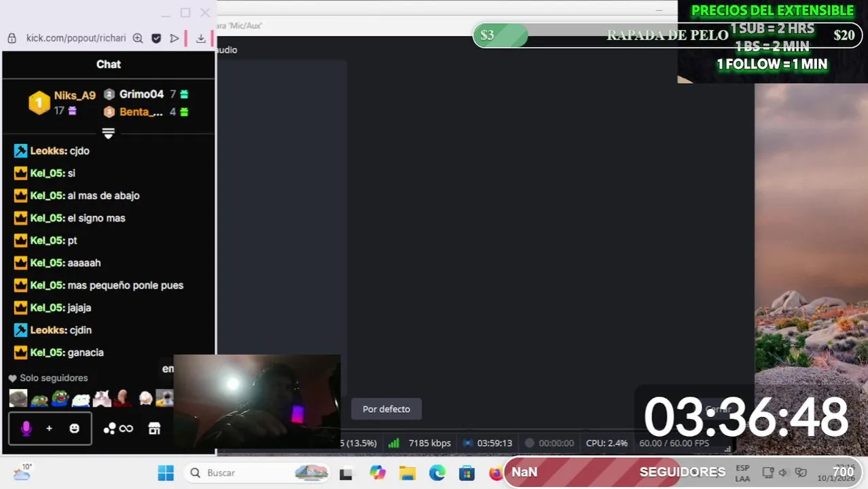Open Microsoft Edge from the taskbar
This screenshot has width=868, height=489.
pos(437,473)
